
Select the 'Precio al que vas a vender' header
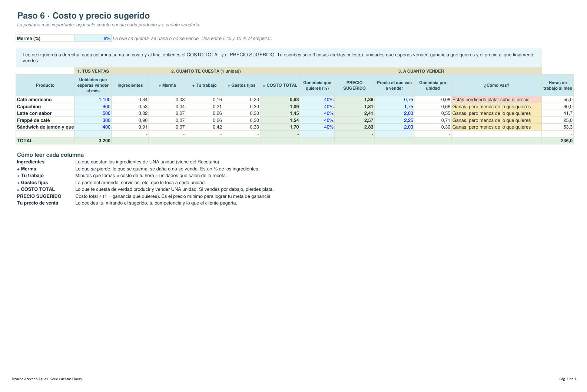(x=394, y=85)
